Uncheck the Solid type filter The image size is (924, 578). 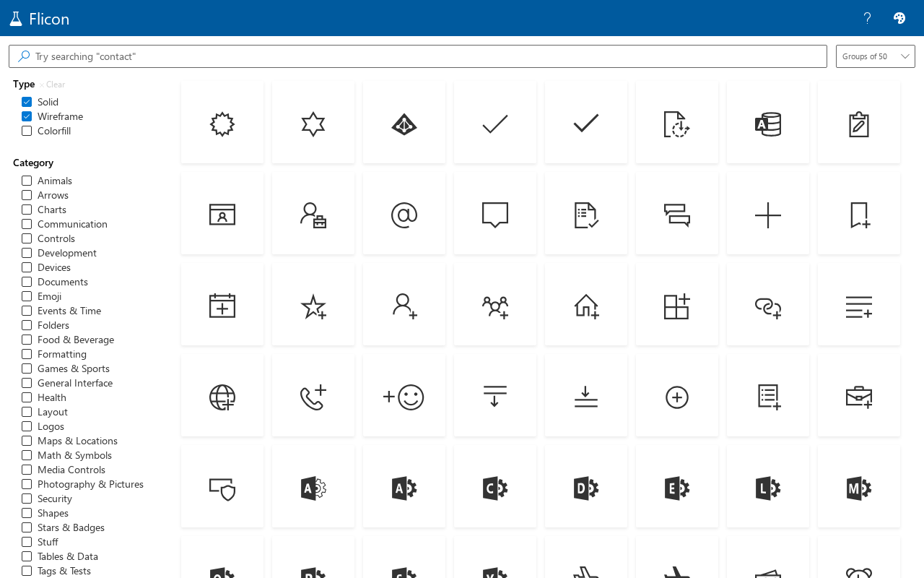[27, 102]
